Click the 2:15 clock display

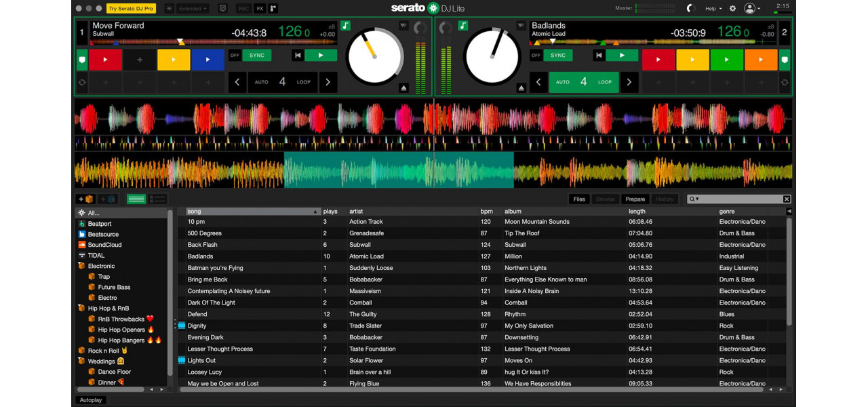click(x=783, y=6)
